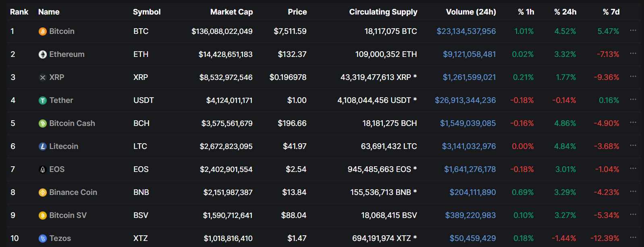Image resolution: width=644 pixels, height=247 pixels.
Task: Click Ethereum's volume link $9,121,058,481
Action: (469, 54)
